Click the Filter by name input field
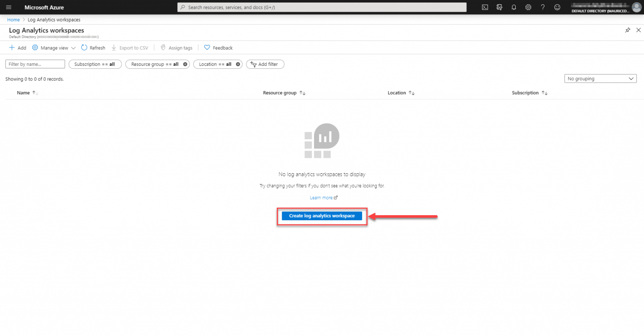The image size is (644, 336). (x=35, y=64)
